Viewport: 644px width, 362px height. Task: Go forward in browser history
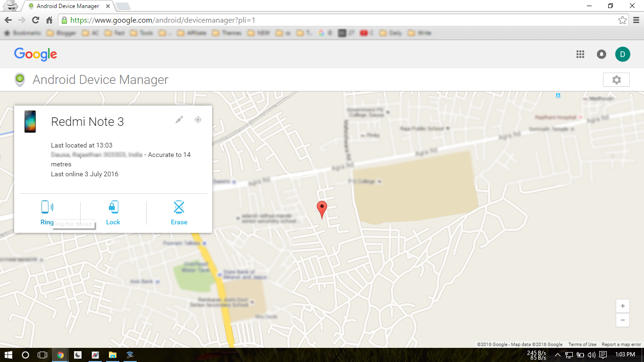tap(22, 20)
